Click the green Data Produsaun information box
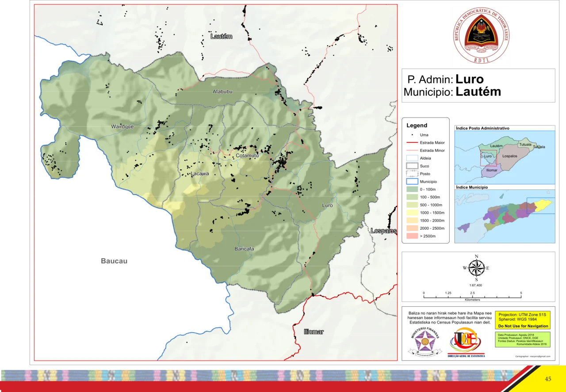Screen dimensions: 566x392 [x=522, y=339]
